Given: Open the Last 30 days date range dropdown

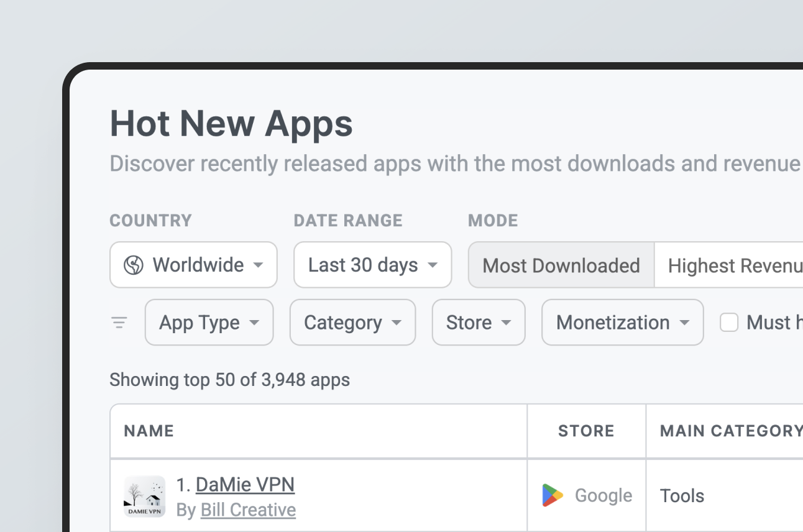Looking at the screenshot, I should [372, 265].
